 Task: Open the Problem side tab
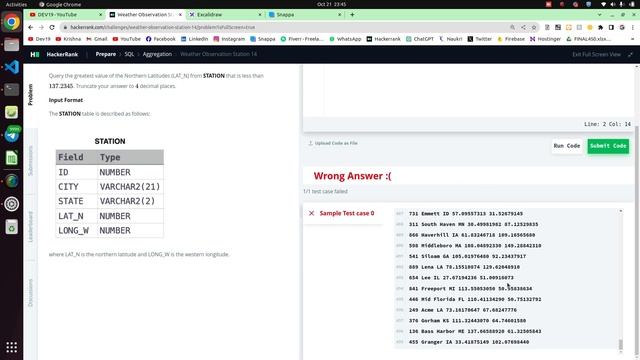tap(30, 95)
